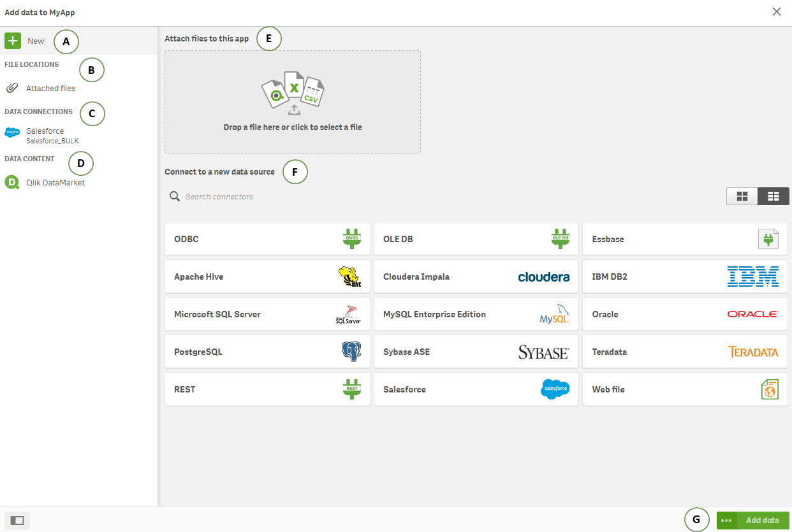Switch connectors to compact list view

pyautogui.click(x=773, y=196)
